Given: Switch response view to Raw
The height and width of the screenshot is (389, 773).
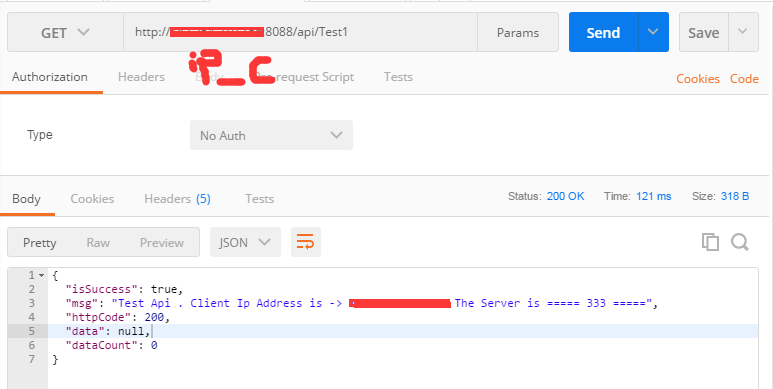Looking at the screenshot, I should pyautogui.click(x=98, y=242).
